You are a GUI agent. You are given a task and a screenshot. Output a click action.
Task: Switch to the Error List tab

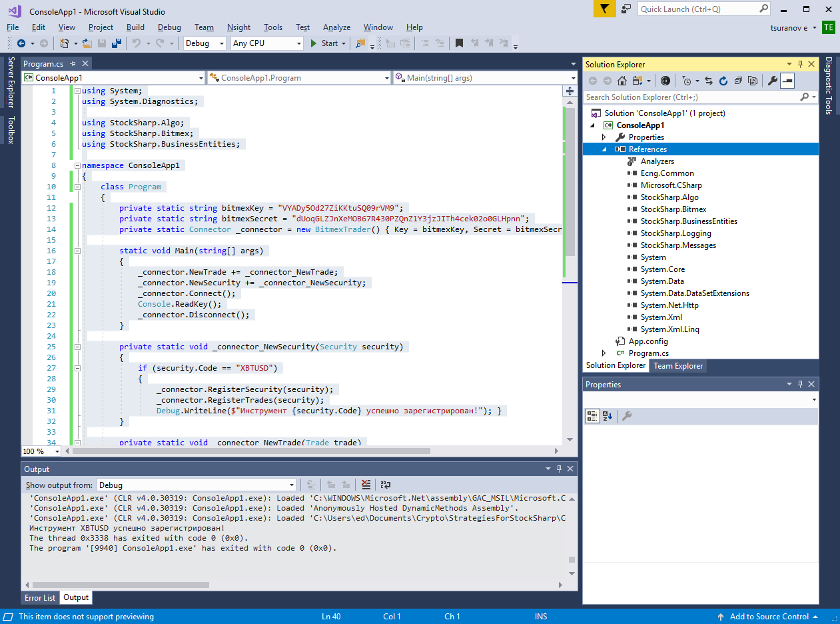click(40, 598)
